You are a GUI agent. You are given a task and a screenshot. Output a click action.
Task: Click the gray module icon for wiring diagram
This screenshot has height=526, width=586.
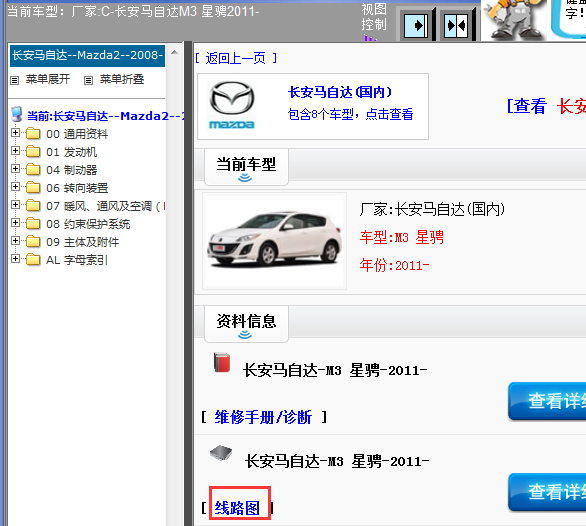tap(221, 452)
